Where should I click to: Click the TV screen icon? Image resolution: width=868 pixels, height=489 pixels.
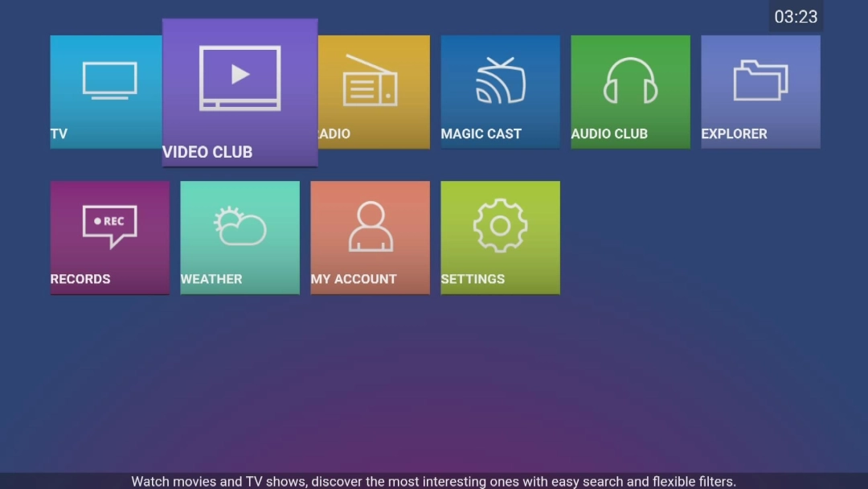(x=109, y=80)
